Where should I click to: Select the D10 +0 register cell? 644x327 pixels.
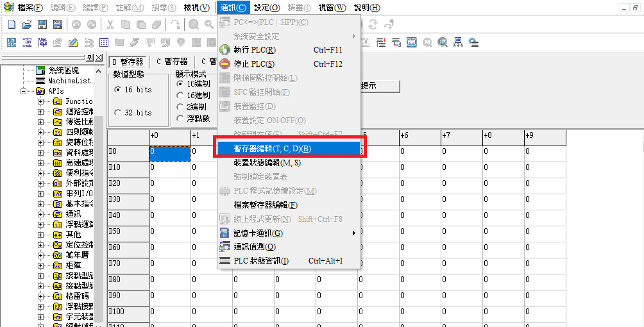pos(169,168)
